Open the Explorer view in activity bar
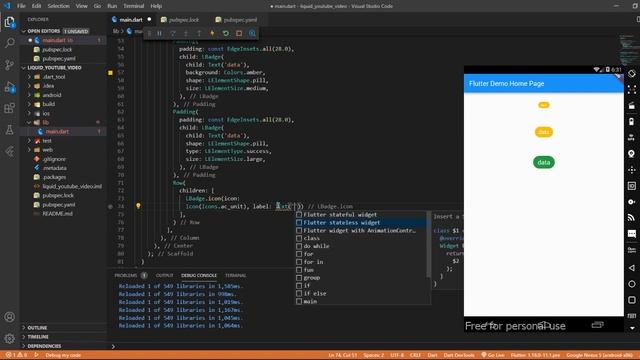The height and width of the screenshot is (360, 640). coord(9,22)
